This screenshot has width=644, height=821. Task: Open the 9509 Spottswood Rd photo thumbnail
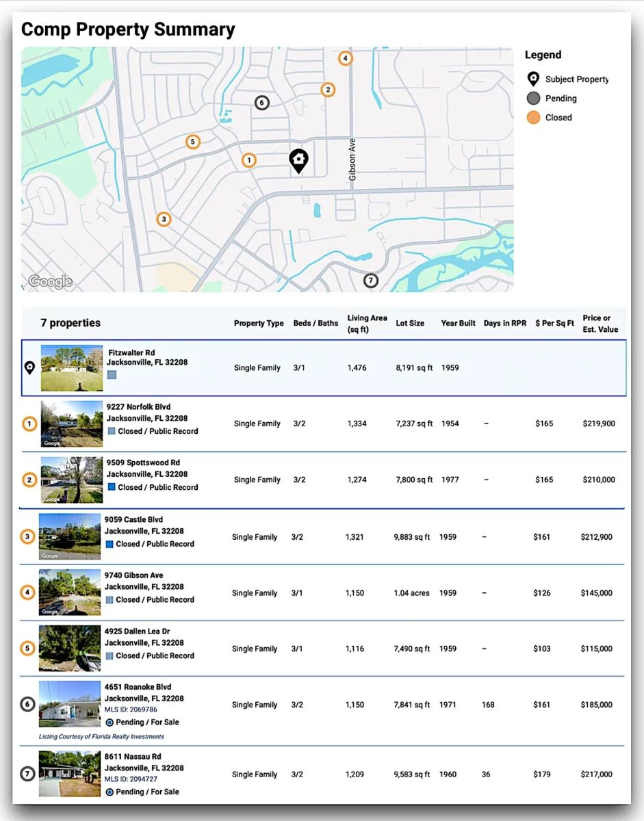click(72, 480)
